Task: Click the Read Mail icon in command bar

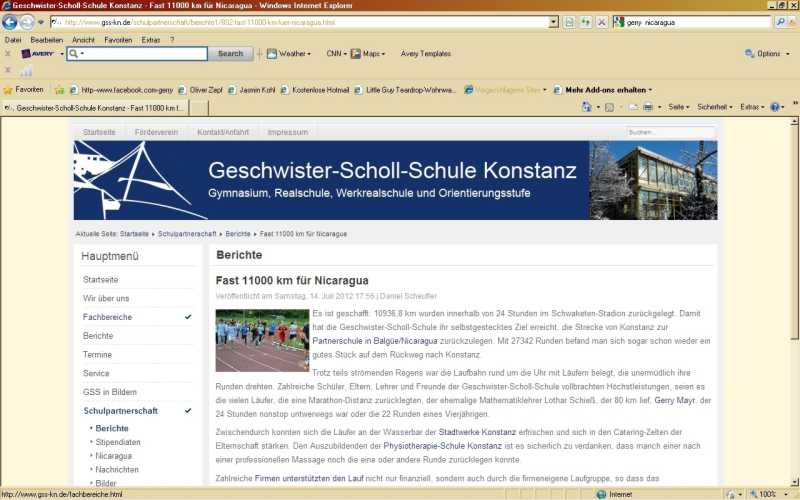Action: 633,107
